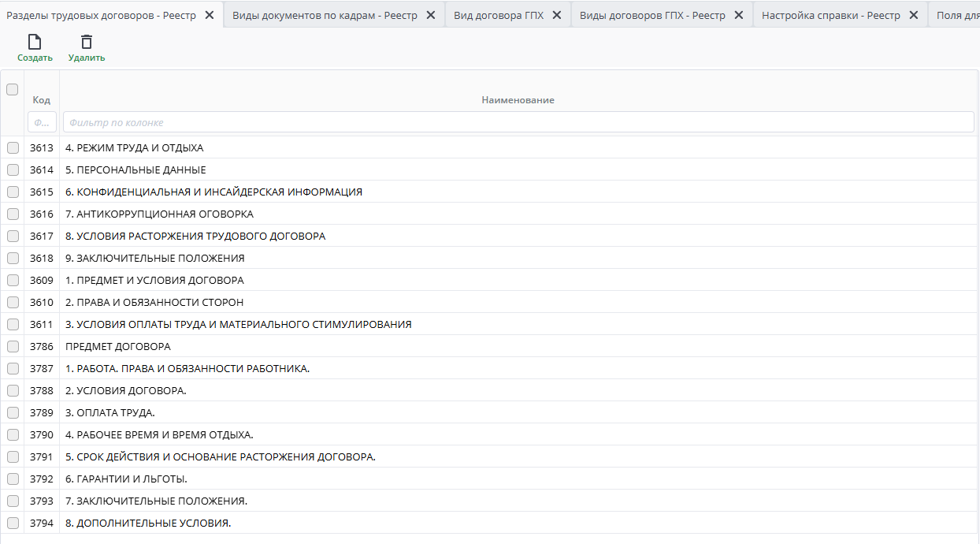Image resolution: width=980 pixels, height=544 pixels.
Task: Select row 8. УСЛОВИЯ РАСТОРЖЕНИЯ ТРУДОВОГО ДОГОВОРА
Action: click(x=490, y=236)
